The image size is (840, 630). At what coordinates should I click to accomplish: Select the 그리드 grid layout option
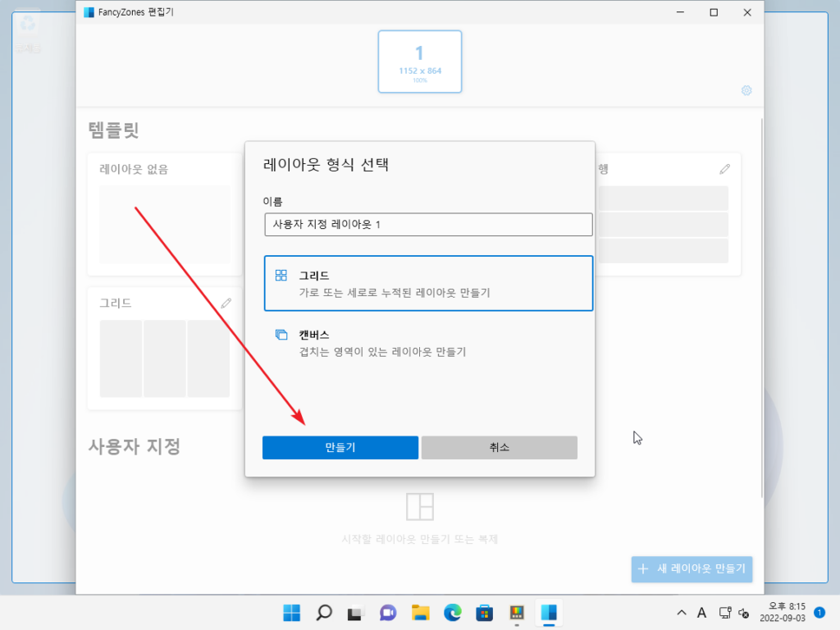pyautogui.click(x=428, y=283)
